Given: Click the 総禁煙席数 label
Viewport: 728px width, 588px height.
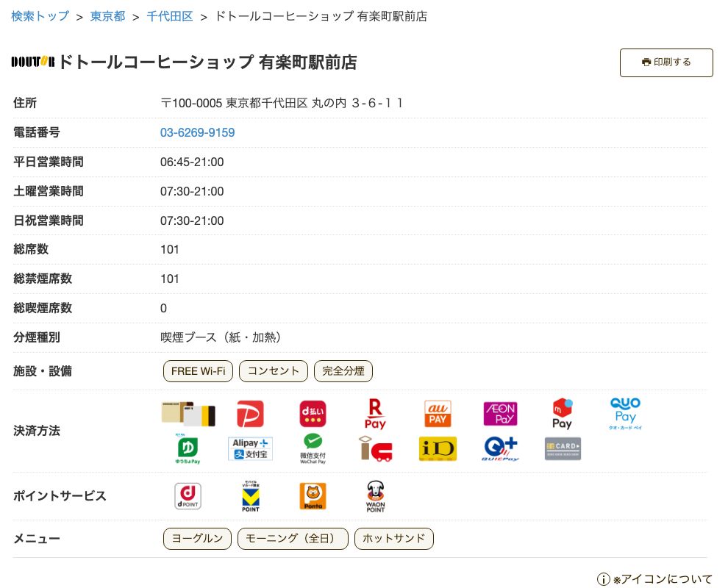Looking at the screenshot, I should (42, 279).
